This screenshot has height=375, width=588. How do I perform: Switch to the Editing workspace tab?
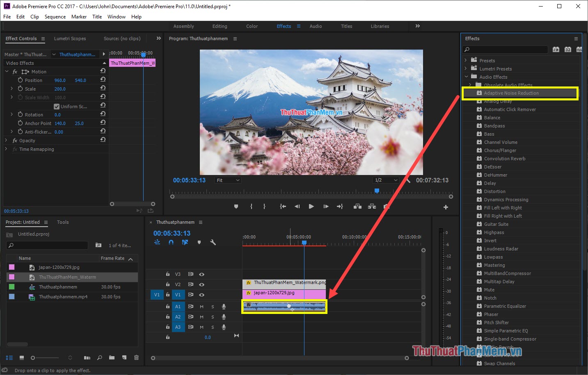pyautogui.click(x=220, y=26)
